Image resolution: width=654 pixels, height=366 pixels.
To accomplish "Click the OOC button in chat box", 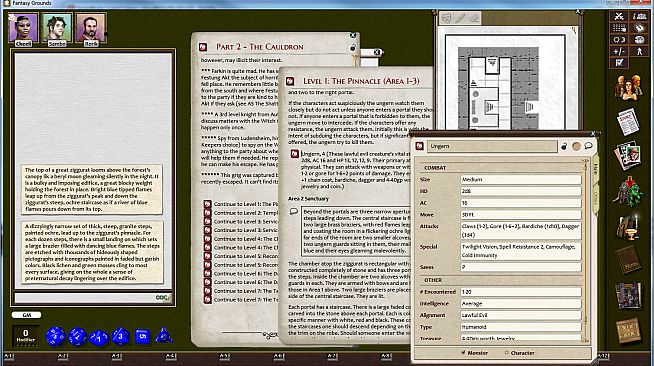I will (162, 298).
